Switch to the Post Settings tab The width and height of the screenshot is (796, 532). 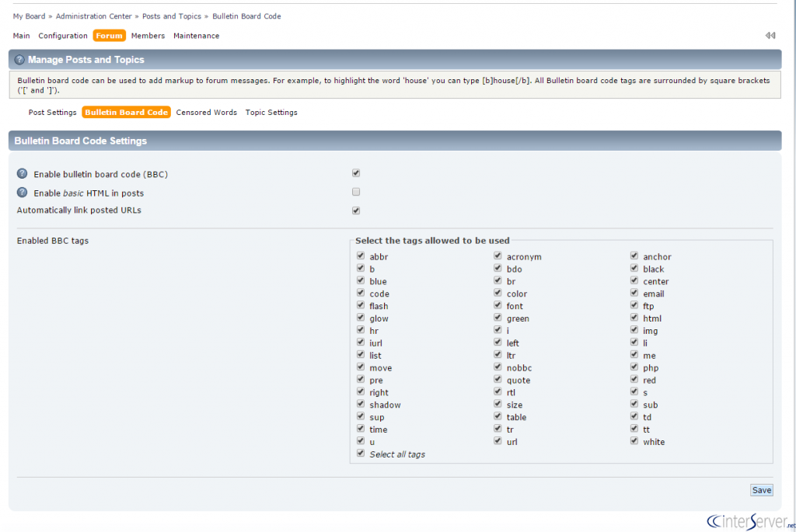(x=52, y=113)
